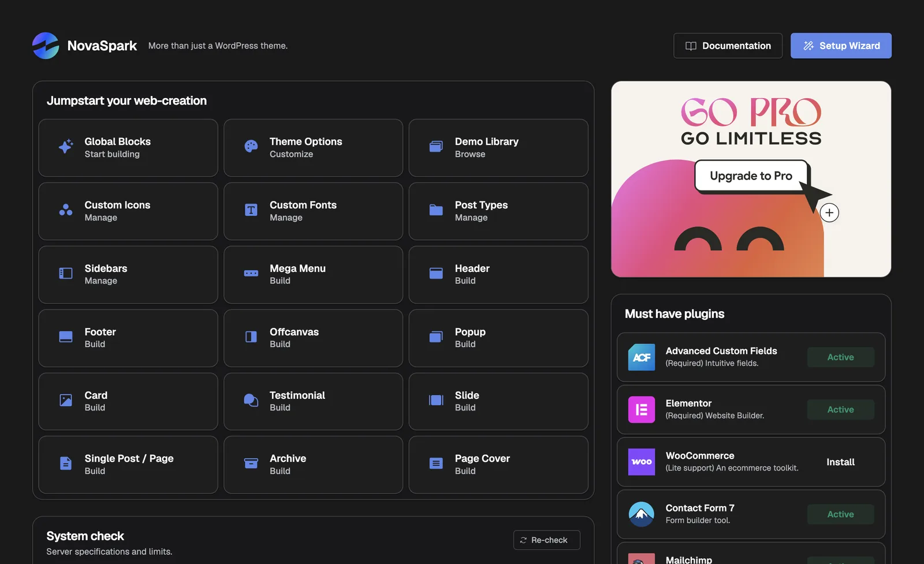Click '(Required) Intuitive fields.' description
924x564 pixels.
pos(712,363)
